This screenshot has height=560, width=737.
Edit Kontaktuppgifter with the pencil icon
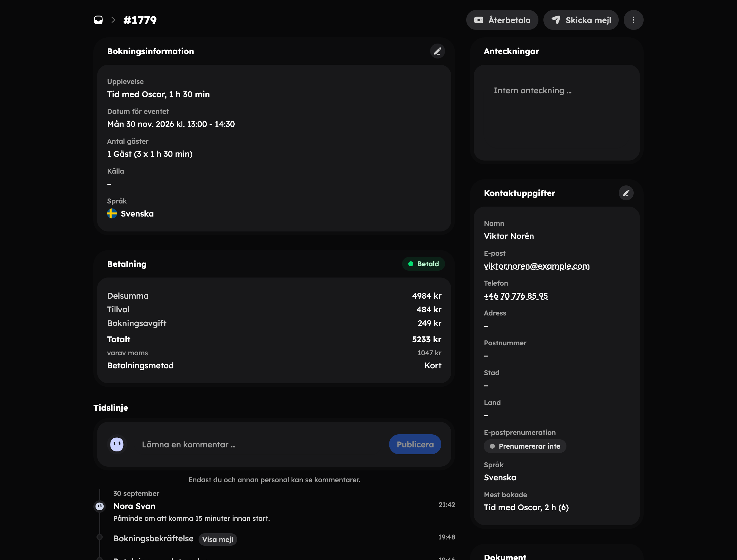(x=626, y=193)
